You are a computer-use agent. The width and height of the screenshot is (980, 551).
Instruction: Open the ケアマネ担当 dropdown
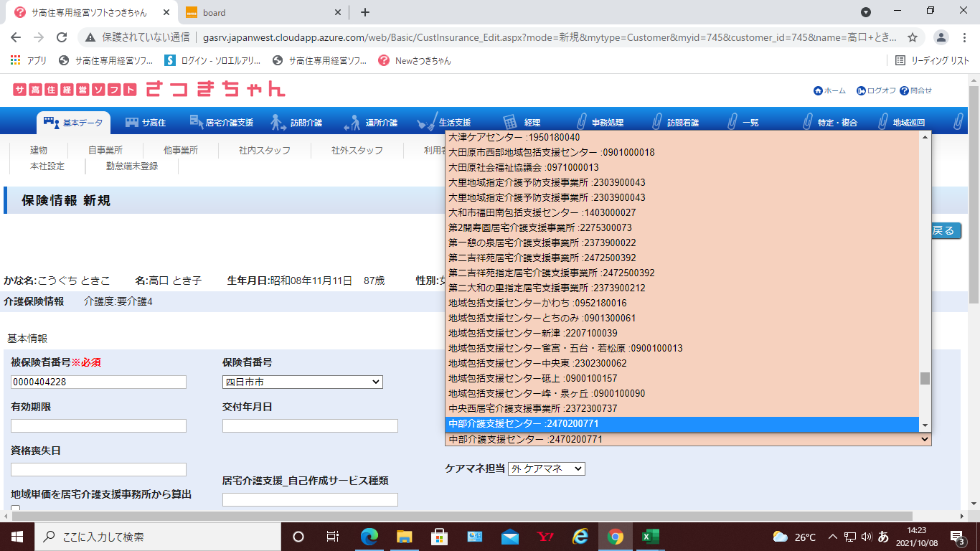tap(546, 468)
